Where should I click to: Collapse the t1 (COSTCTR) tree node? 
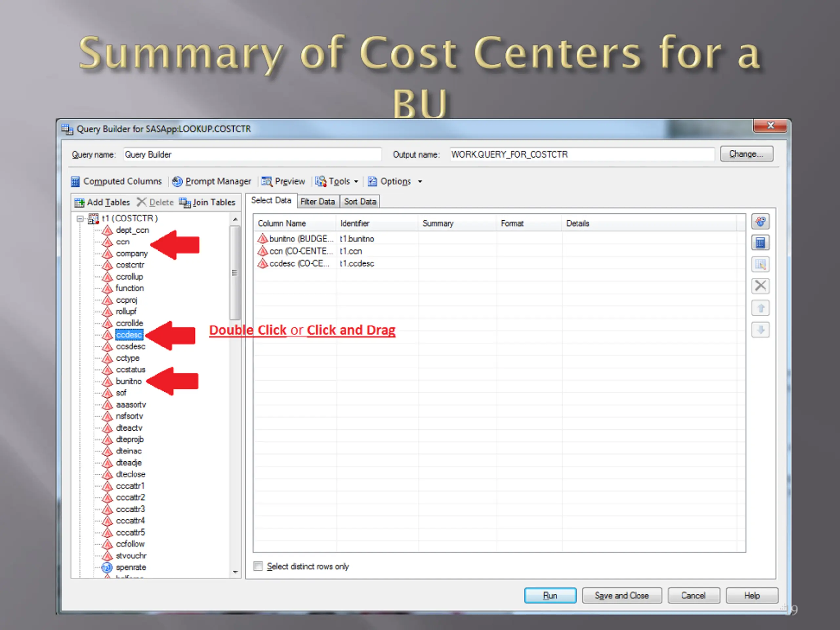click(x=80, y=219)
